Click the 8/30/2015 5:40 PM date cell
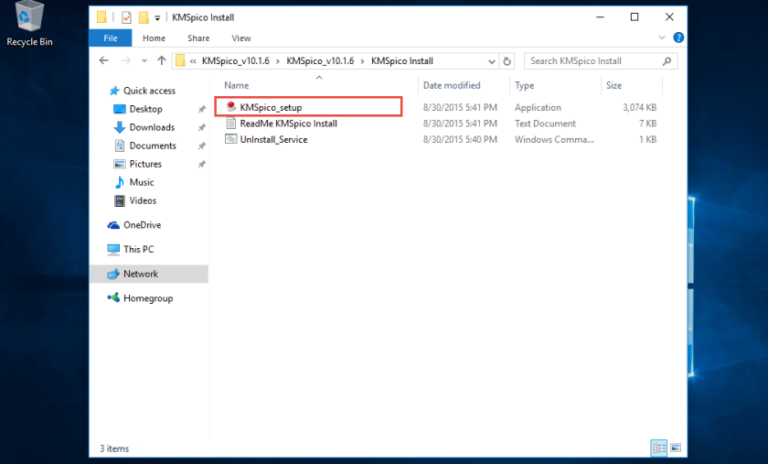This screenshot has width=768, height=464. click(460, 140)
